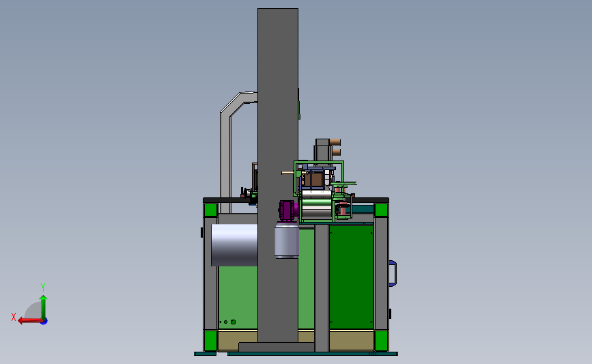Select the tan base panel at cabinet bottom
The width and height of the screenshot is (592, 364).
click(x=351, y=340)
